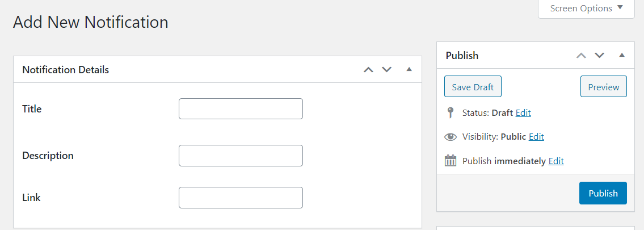Click the Link input field
The width and height of the screenshot is (644, 230).
241,198
